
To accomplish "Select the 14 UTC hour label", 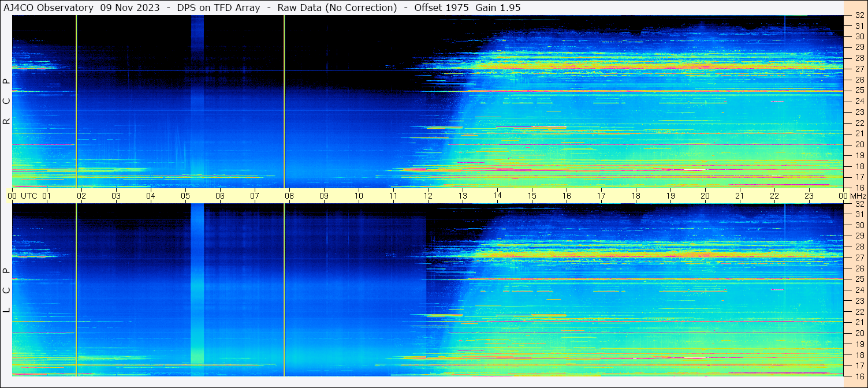I will [x=497, y=195].
